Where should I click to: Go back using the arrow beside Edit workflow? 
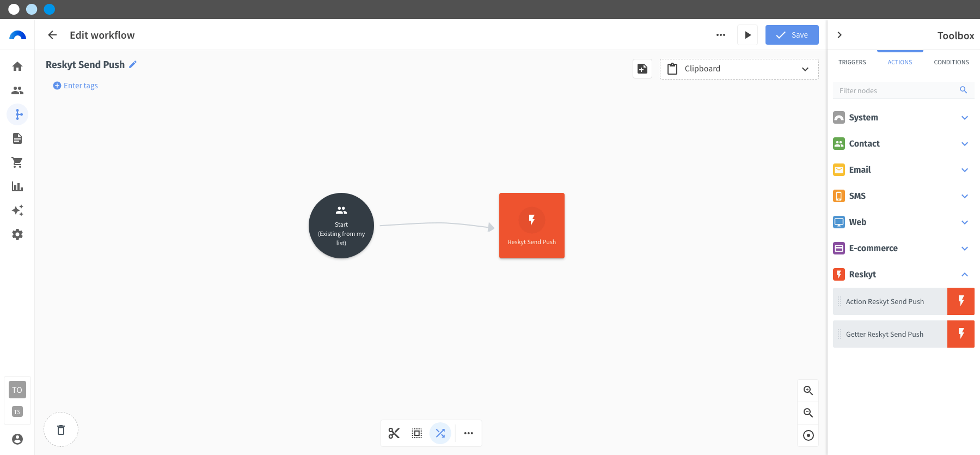click(52, 35)
